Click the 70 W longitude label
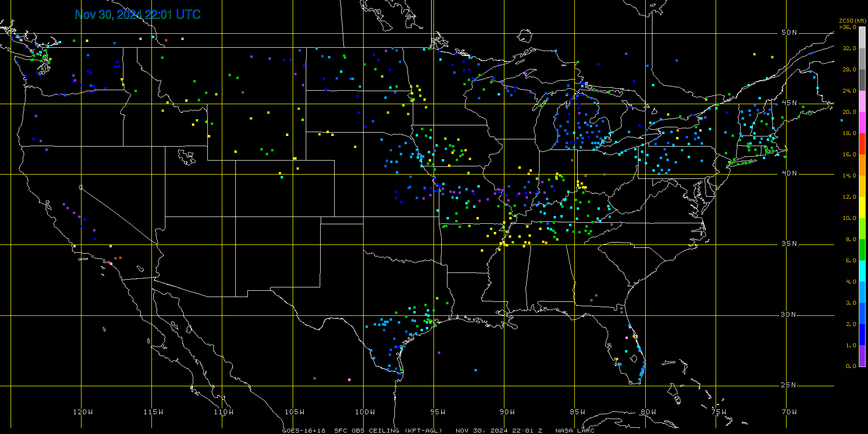Viewport: 868px width, 434px height. pyautogui.click(x=789, y=412)
